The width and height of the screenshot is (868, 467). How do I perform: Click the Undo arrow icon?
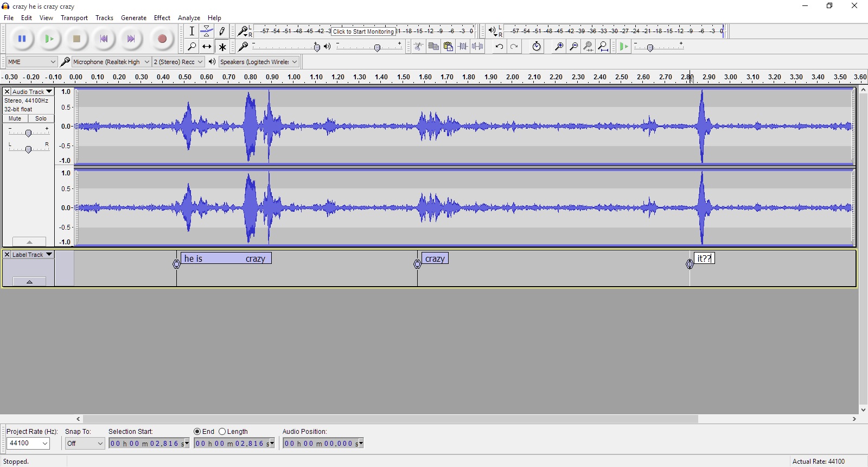pos(499,47)
